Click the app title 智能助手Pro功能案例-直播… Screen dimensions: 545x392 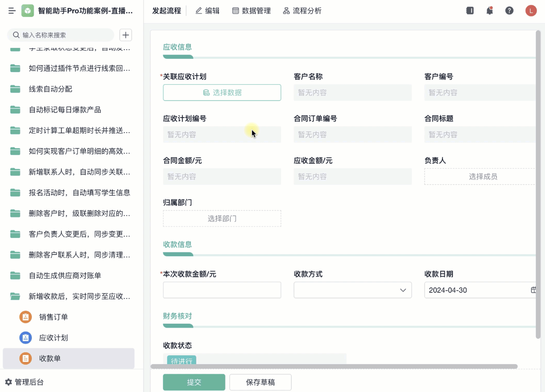click(x=85, y=11)
